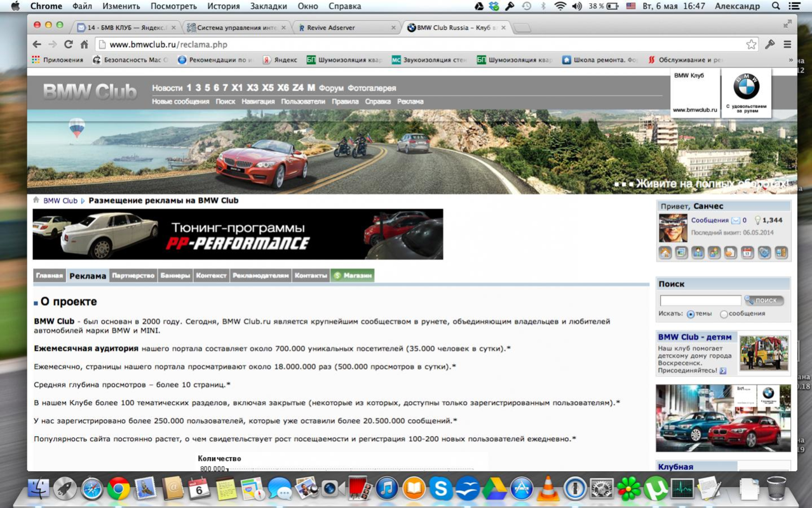This screenshot has height=508, width=812.
Task: Open the Пользователи navigation link
Action: click(x=303, y=102)
